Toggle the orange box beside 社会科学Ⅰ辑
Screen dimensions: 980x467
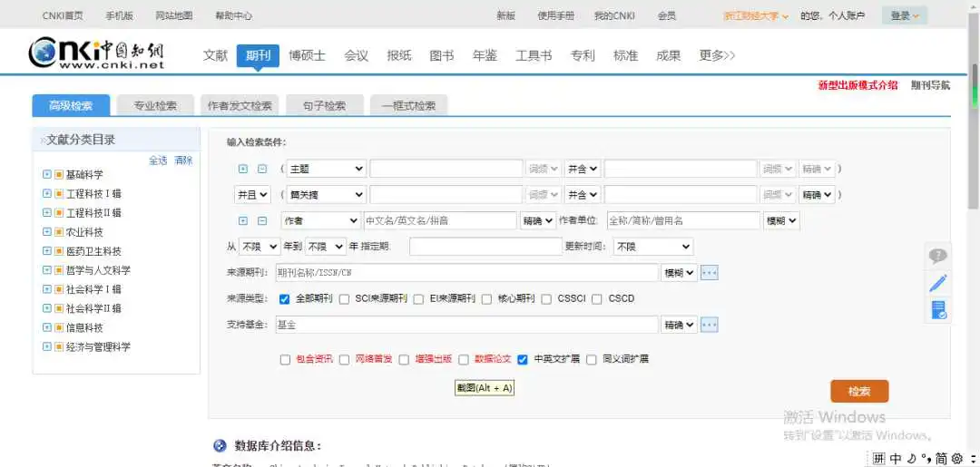click(59, 289)
